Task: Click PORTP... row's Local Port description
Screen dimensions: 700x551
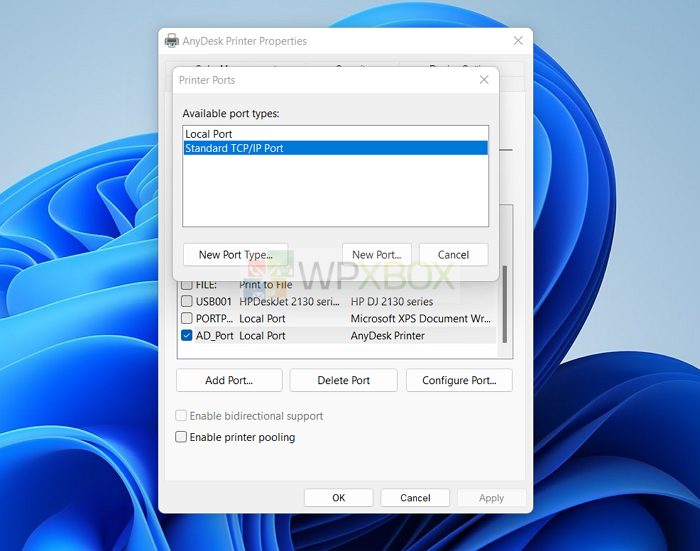Action: pos(262,318)
